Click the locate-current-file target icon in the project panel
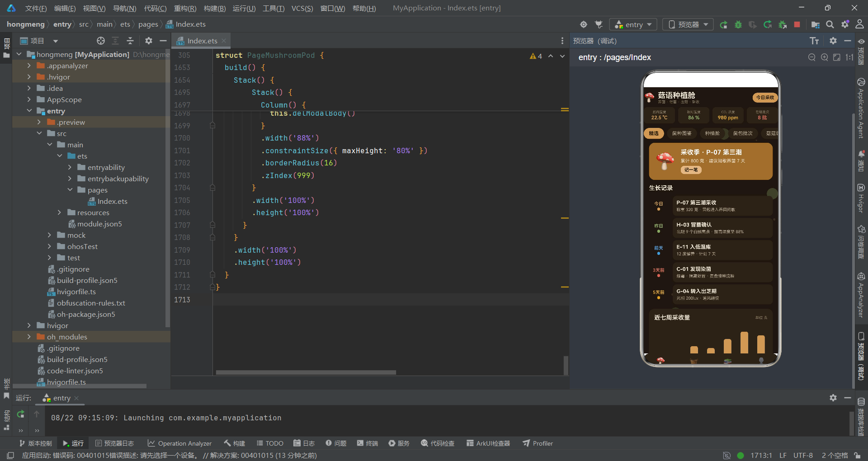 click(x=101, y=41)
